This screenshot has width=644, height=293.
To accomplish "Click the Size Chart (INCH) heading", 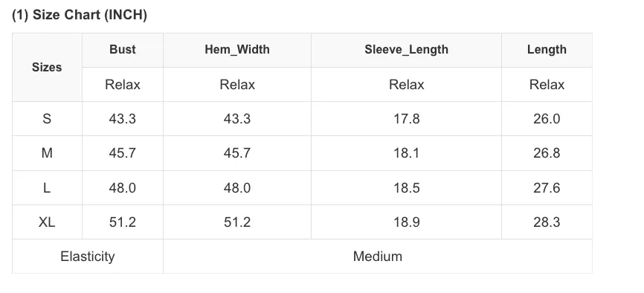I will [x=80, y=15].
